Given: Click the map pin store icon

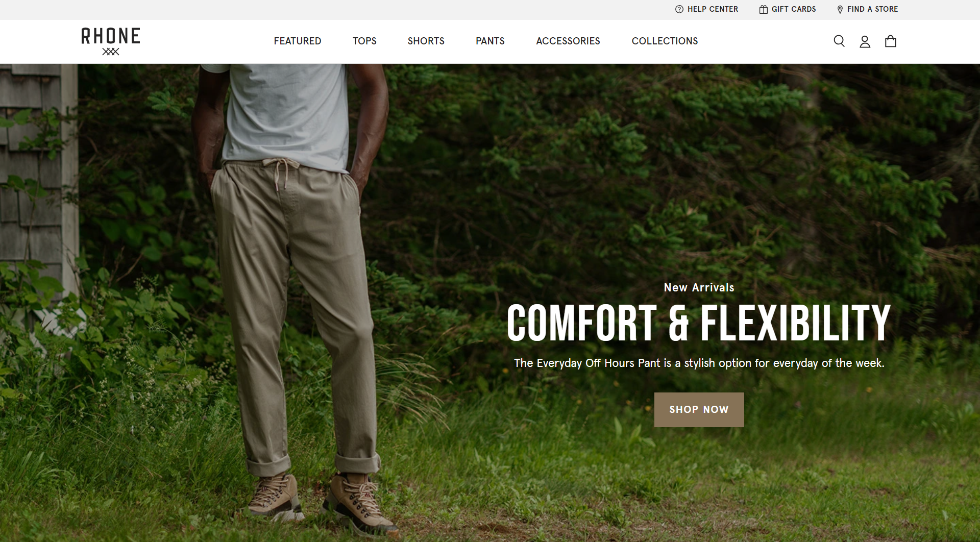Looking at the screenshot, I should 840,9.
